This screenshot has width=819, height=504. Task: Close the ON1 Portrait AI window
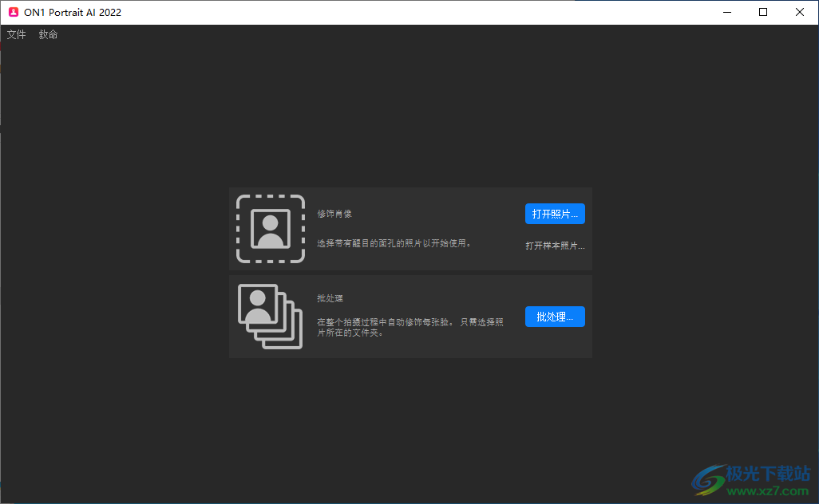(x=800, y=12)
